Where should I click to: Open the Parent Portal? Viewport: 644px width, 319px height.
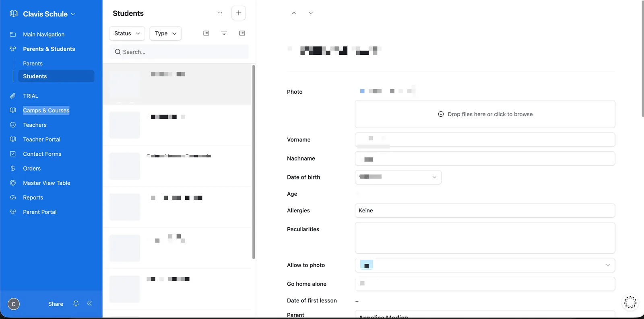click(x=39, y=212)
